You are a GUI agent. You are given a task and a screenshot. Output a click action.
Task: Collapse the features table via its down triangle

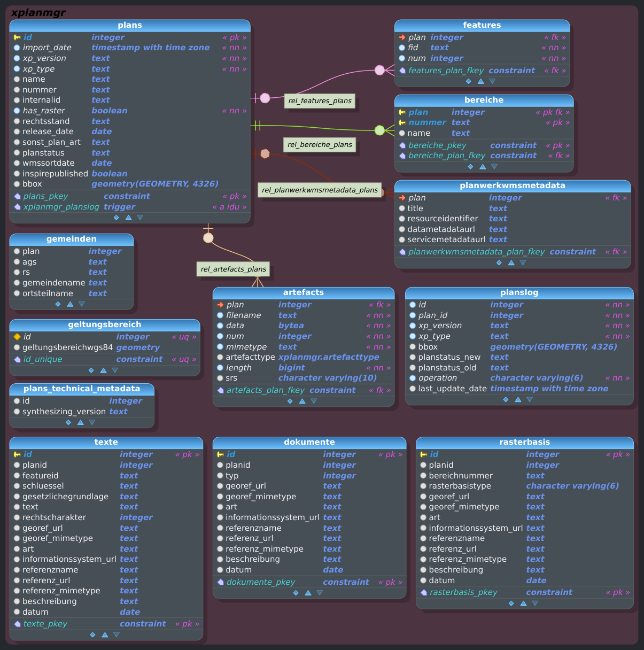tap(492, 81)
